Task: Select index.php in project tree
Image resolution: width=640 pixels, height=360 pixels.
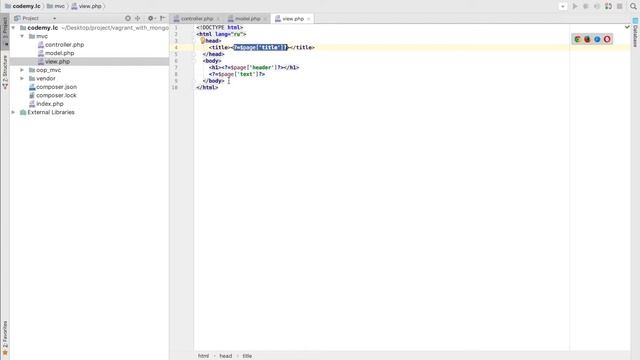Action: (x=49, y=104)
